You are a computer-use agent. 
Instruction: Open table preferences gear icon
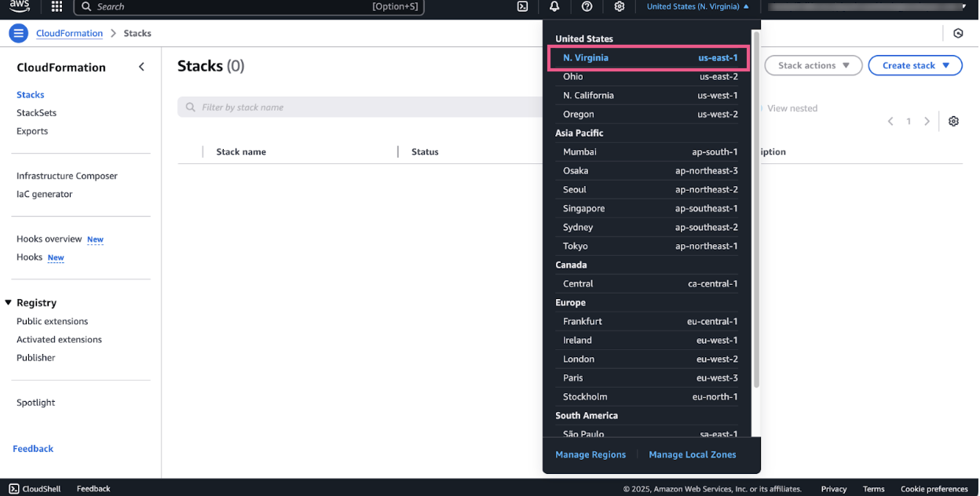[953, 121]
